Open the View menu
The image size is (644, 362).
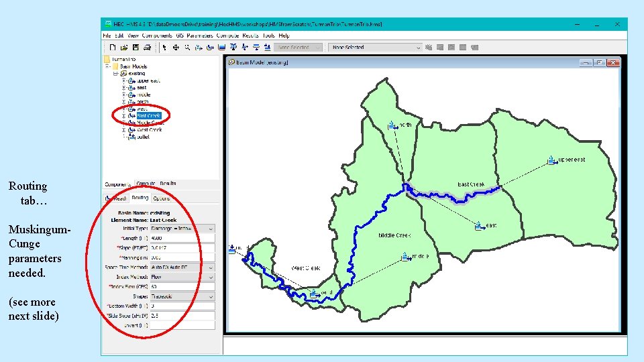[x=133, y=36]
